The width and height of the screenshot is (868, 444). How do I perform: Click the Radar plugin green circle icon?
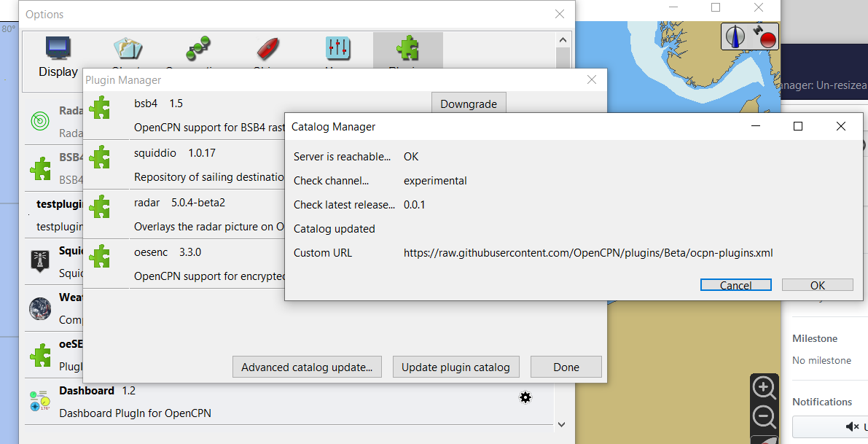[40, 121]
